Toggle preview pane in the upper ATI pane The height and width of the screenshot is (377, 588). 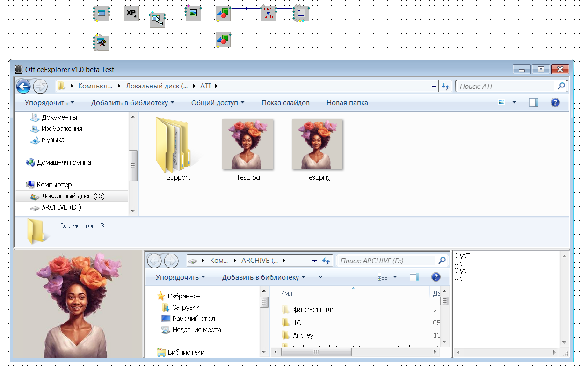pyautogui.click(x=534, y=102)
